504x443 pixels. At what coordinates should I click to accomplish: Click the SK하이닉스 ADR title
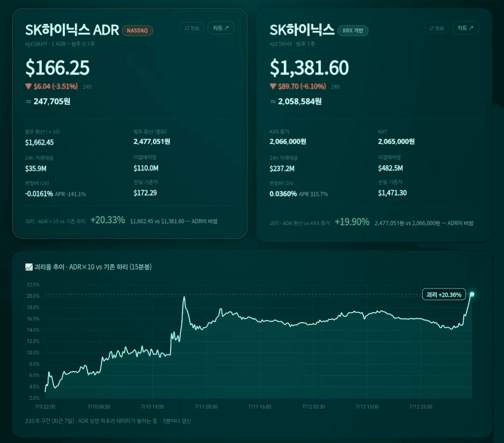pos(72,30)
